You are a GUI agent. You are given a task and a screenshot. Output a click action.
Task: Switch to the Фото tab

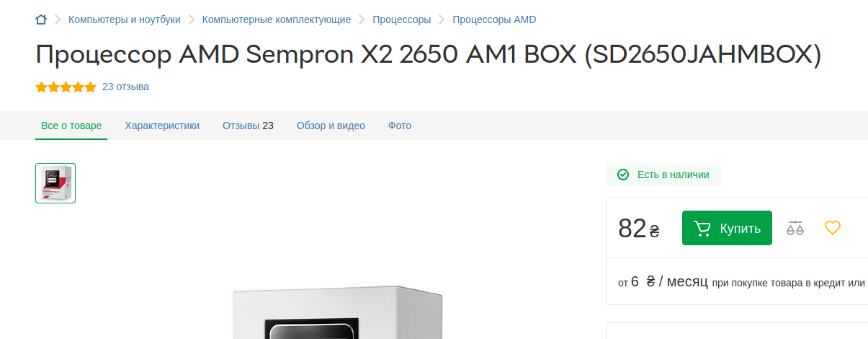tap(400, 126)
